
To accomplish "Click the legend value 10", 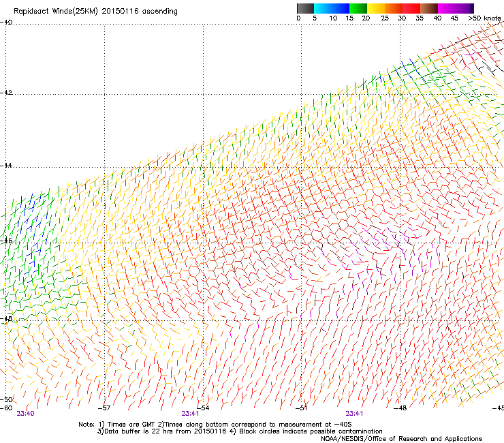I will tap(333, 18).
